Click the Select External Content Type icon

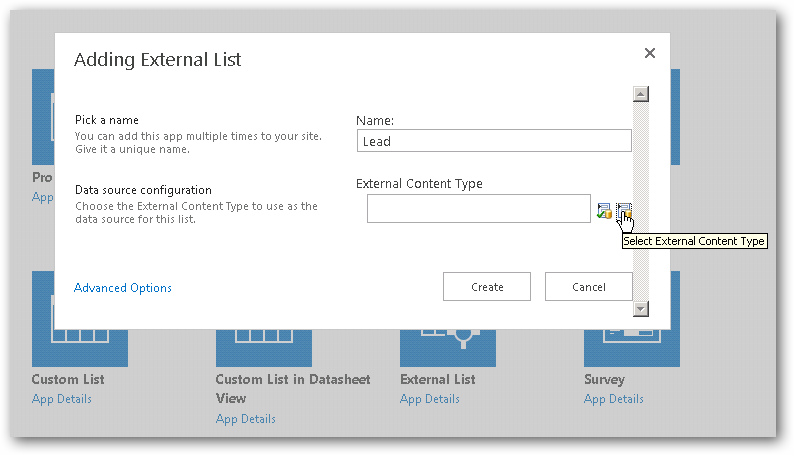[624, 210]
